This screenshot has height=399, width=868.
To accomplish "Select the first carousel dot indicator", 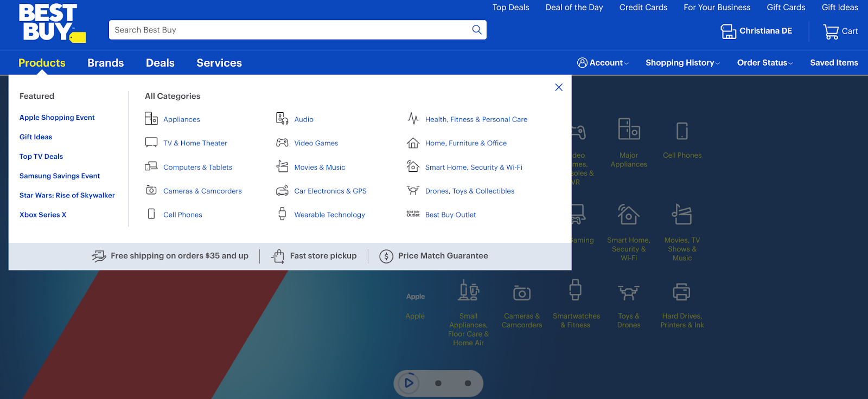I will (438, 383).
